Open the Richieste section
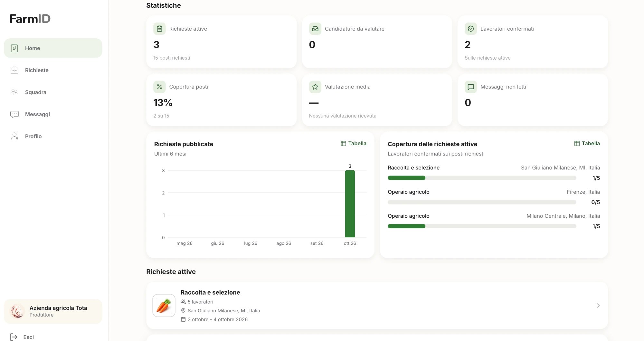Viewport: 644px width, 341px height. coord(53,70)
